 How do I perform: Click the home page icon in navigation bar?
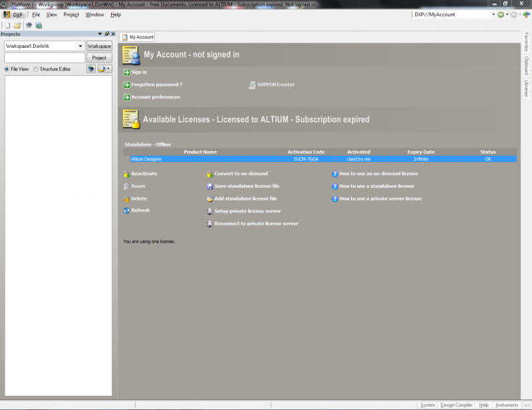[x=527, y=15]
